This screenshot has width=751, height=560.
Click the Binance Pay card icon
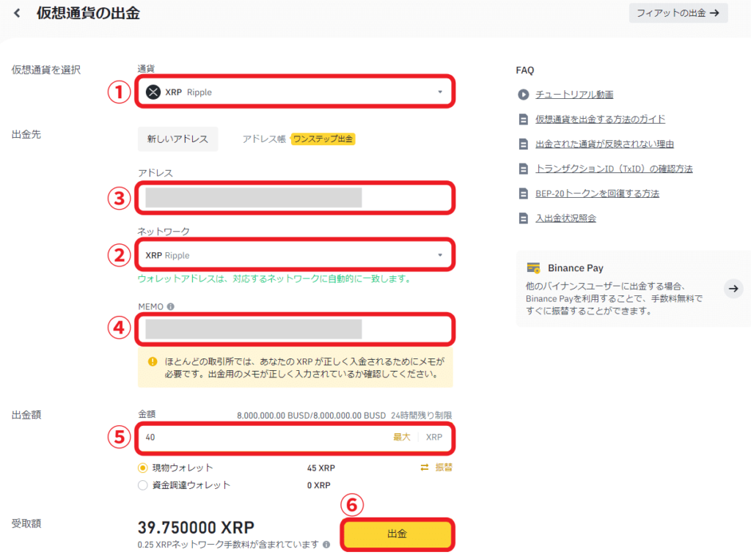[533, 268]
